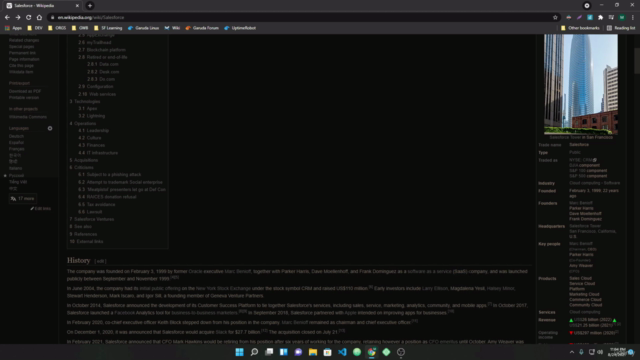Go back using the browser back arrow
Viewport: 640px width, 360px height.
click(x=7, y=18)
